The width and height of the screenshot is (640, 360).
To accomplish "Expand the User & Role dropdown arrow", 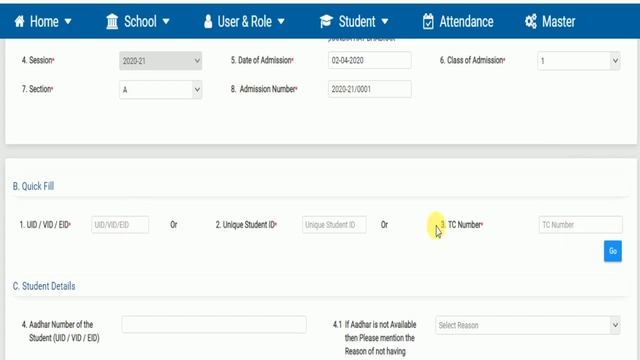I will click(281, 21).
